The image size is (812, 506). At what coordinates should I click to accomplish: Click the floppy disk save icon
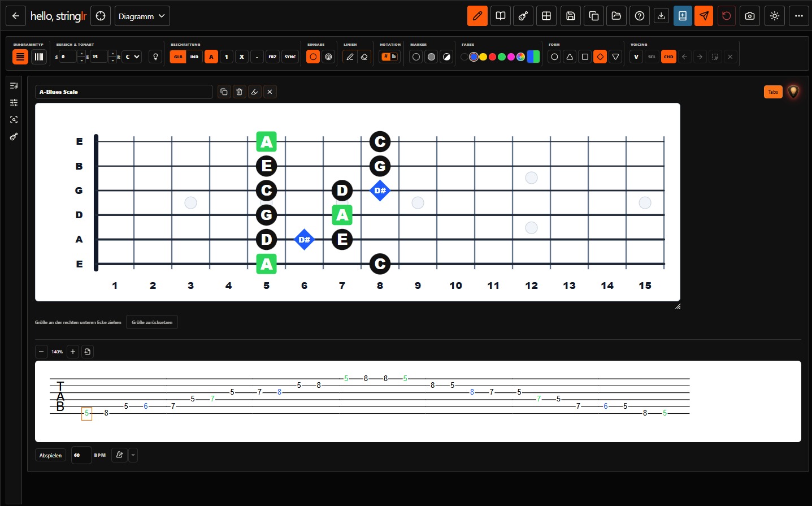(x=571, y=16)
